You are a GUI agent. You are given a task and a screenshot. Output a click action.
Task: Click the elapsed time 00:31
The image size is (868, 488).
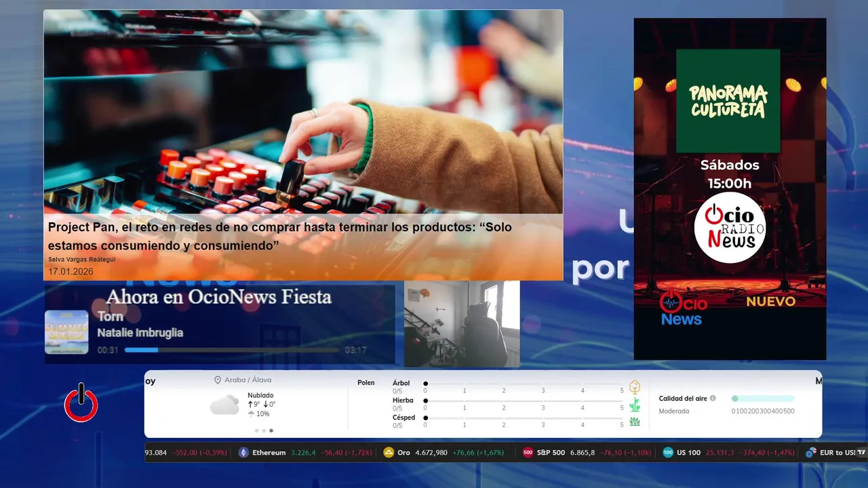pos(108,350)
